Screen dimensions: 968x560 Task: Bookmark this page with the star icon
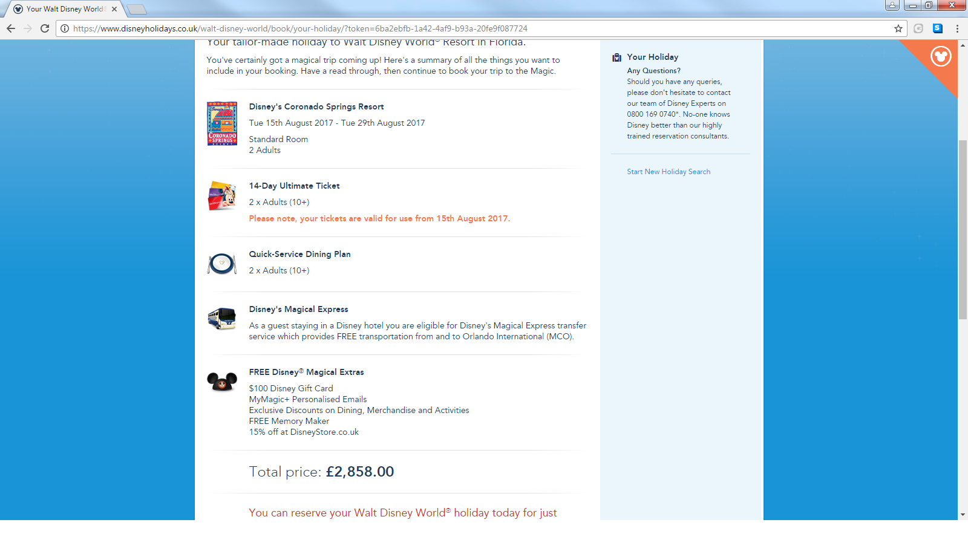pyautogui.click(x=898, y=28)
